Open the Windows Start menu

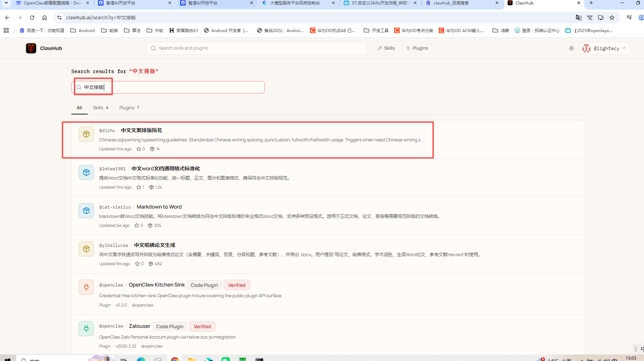tap(8, 359)
